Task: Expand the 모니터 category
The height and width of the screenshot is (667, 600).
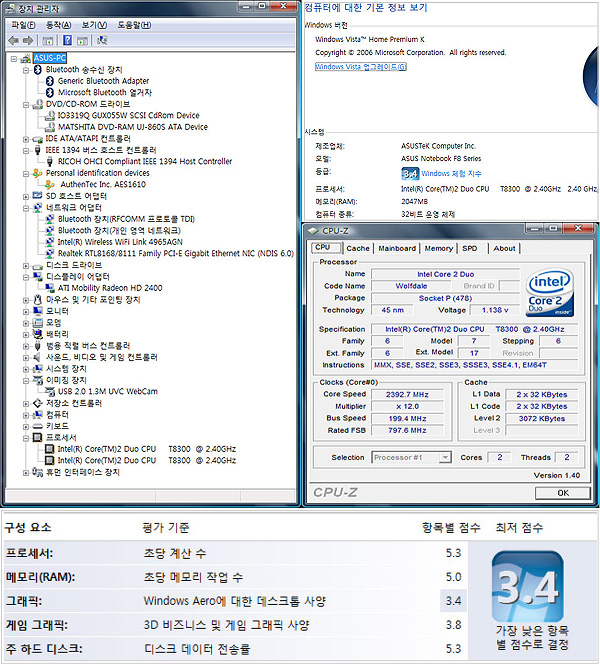Action: [x=26, y=311]
